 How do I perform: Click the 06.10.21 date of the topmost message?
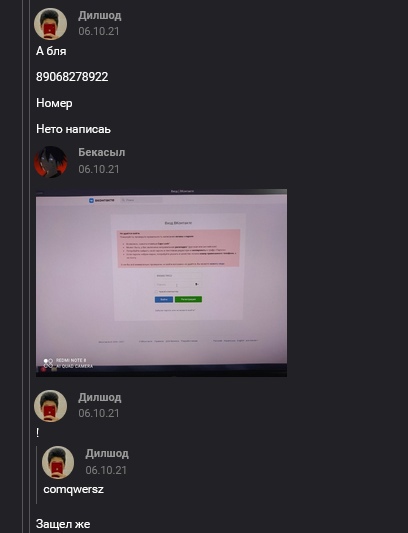99,31
